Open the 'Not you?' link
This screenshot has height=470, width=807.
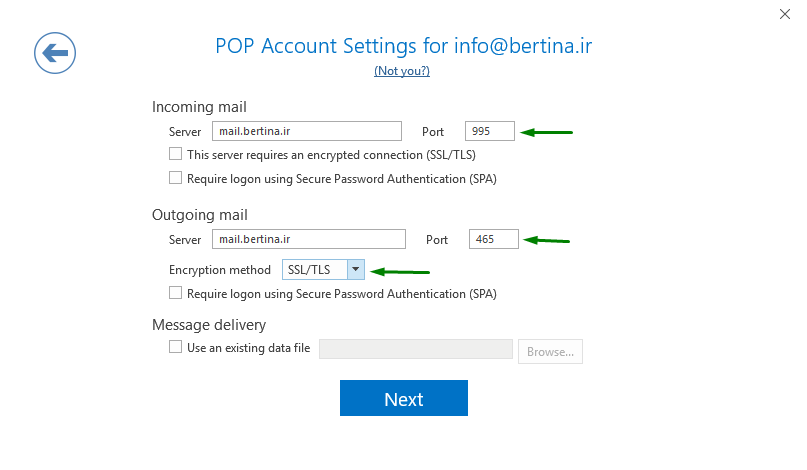click(402, 71)
